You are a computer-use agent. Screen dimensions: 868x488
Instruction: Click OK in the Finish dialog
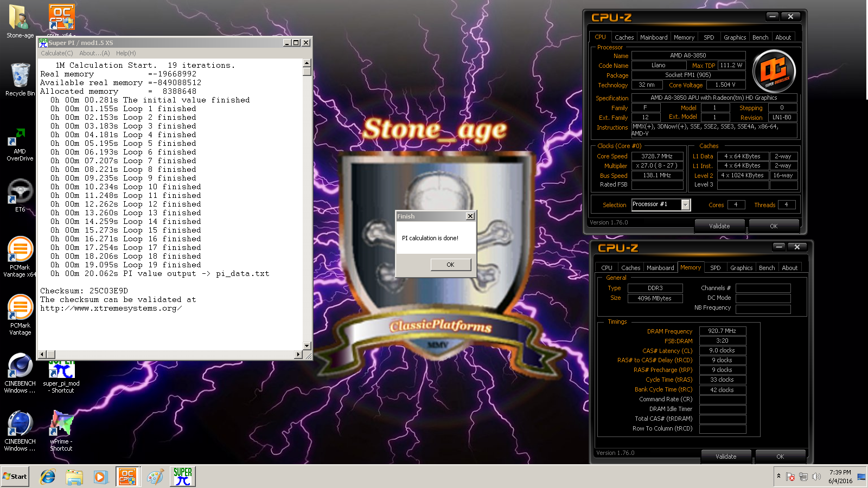point(450,265)
